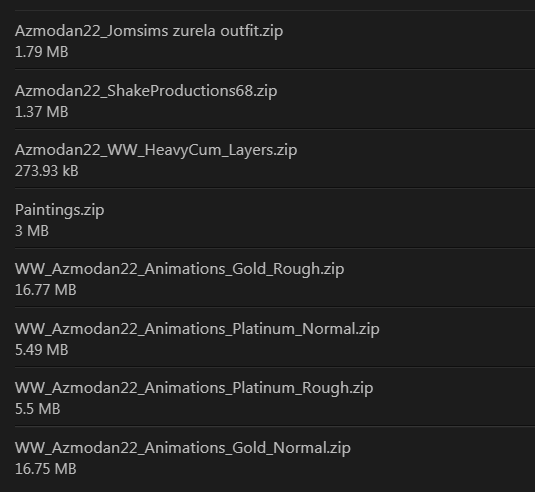Select blank row space right of ShakeProductions68.zip

click(x=406, y=99)
